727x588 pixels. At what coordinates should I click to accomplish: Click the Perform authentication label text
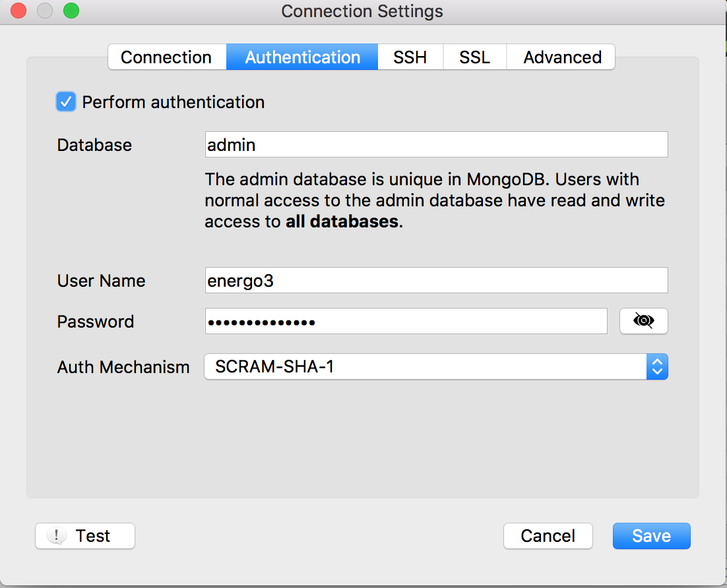[173, 102]
